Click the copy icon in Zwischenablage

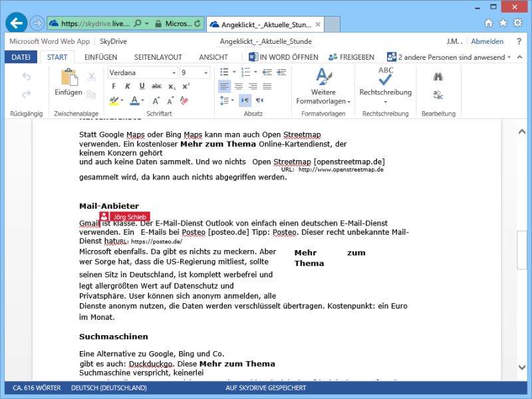click(x=91, y=94)
